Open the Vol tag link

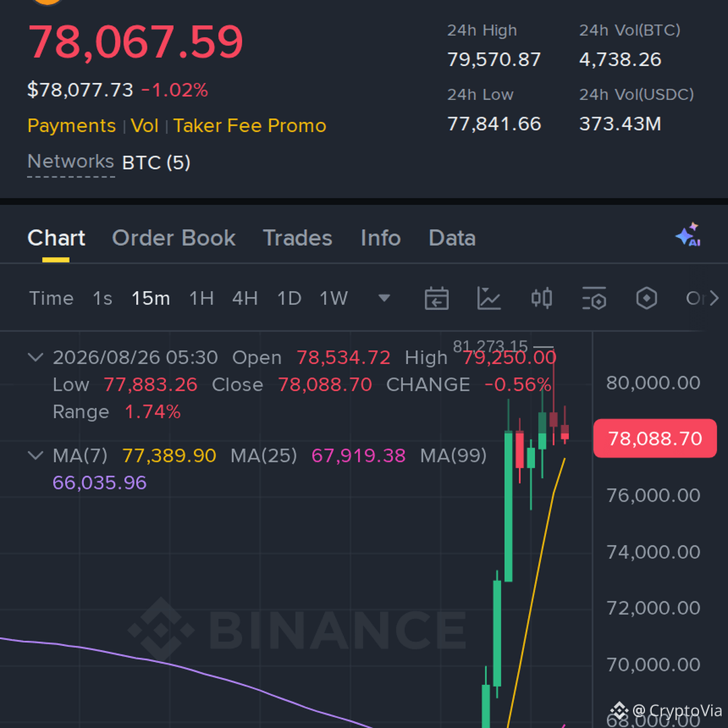144,126
